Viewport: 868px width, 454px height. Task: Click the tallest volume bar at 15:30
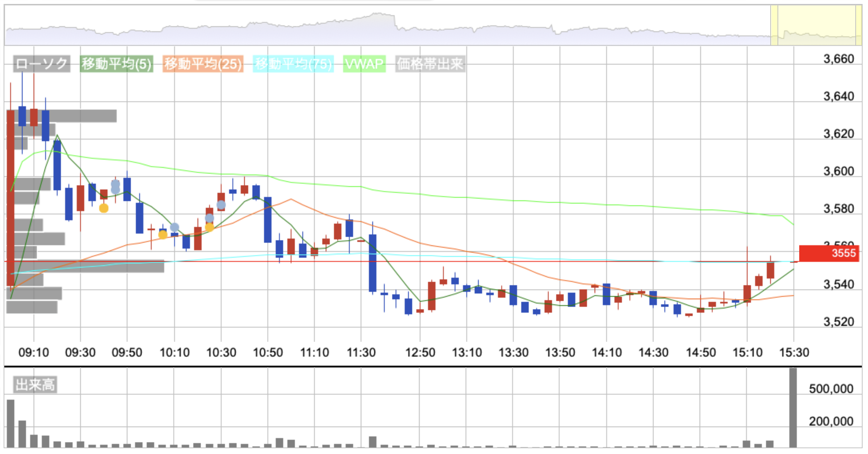pos(793,408)
